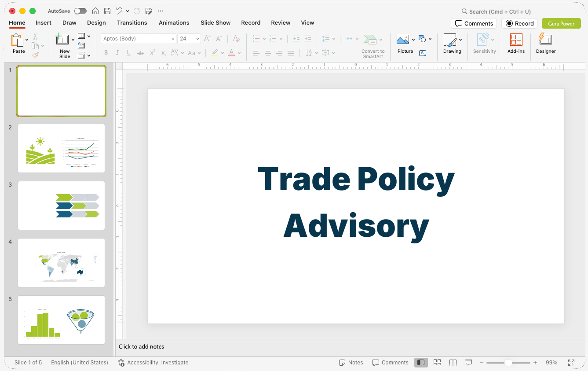Open the New Slide dropdown arrow
588x371 pixels.
tap(73, 40)
